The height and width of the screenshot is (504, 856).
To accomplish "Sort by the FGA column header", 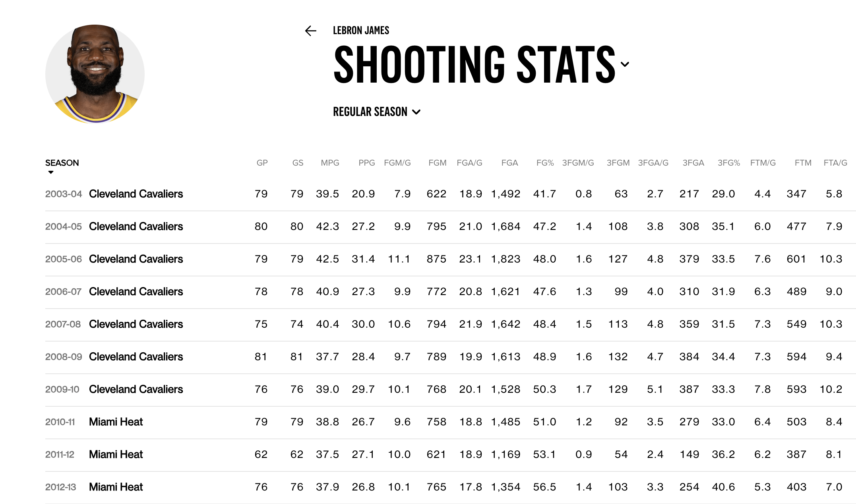I will pyautogui.click(x=509, y=163).
